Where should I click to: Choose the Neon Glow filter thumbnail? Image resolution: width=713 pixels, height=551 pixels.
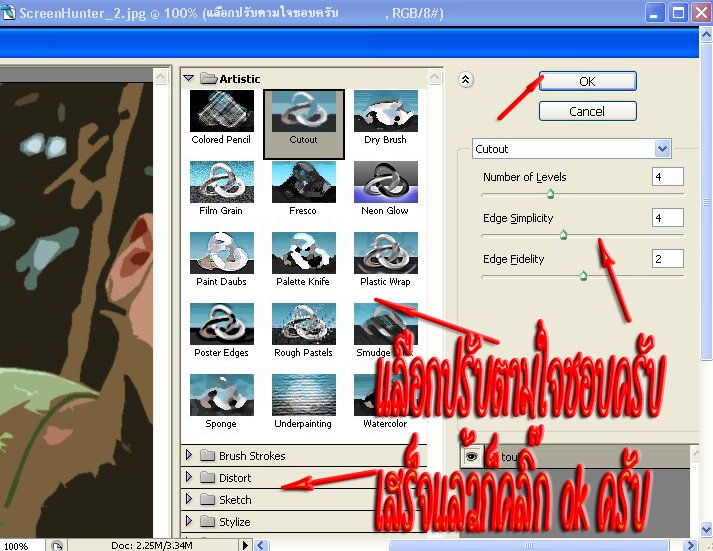[386, 182]
